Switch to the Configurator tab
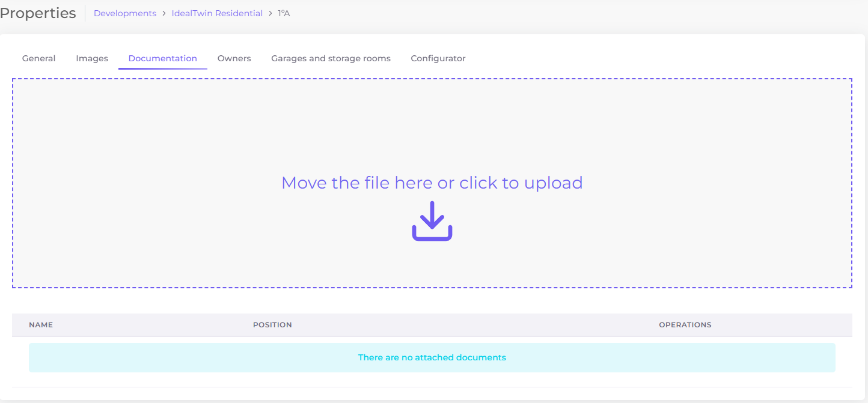Image resolution: width=868 pixels, height=403 pixels. click(438, 58)
